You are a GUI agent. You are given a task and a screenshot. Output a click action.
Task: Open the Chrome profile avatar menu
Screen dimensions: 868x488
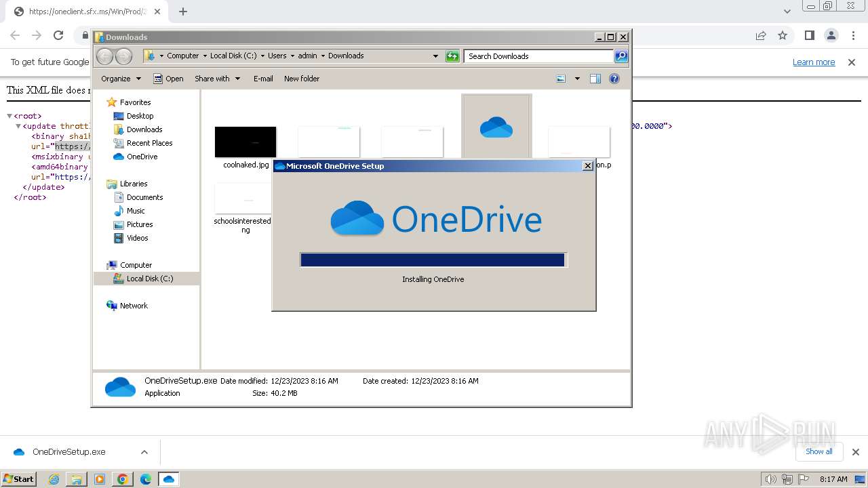coord(831,35)
